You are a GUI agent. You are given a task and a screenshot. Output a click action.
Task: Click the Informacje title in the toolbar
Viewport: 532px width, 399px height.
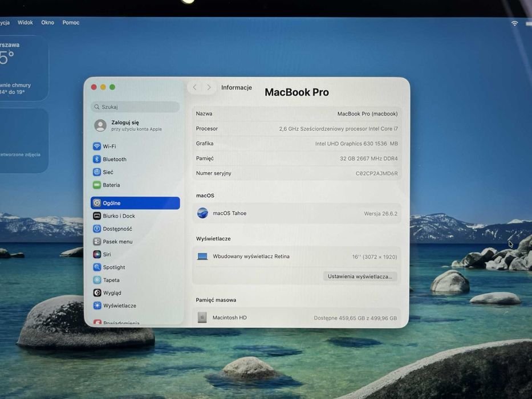pyautogui.click(x=237, y=87)
